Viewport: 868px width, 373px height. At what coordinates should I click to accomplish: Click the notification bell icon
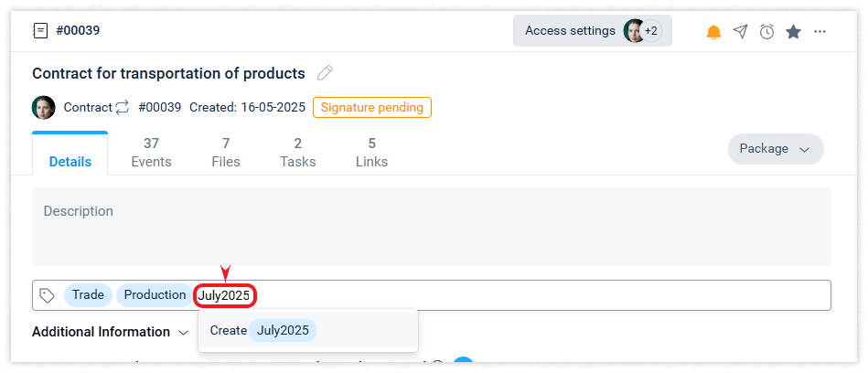713,32
